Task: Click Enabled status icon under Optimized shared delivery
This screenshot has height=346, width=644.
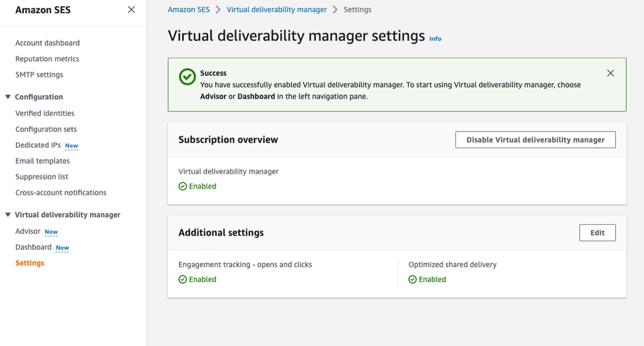Action: (x=412, y=279)
